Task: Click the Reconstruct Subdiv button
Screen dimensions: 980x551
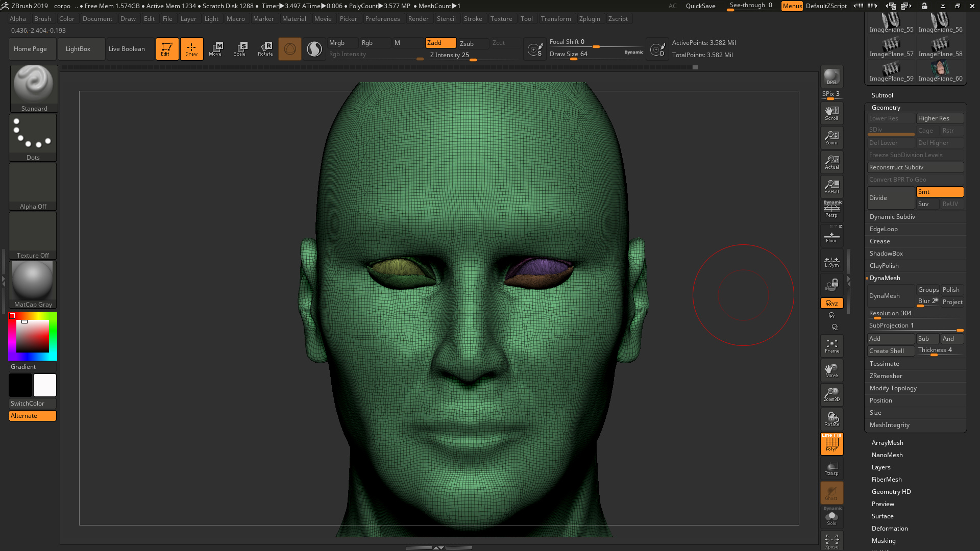Action: click(x=915, y=167)
